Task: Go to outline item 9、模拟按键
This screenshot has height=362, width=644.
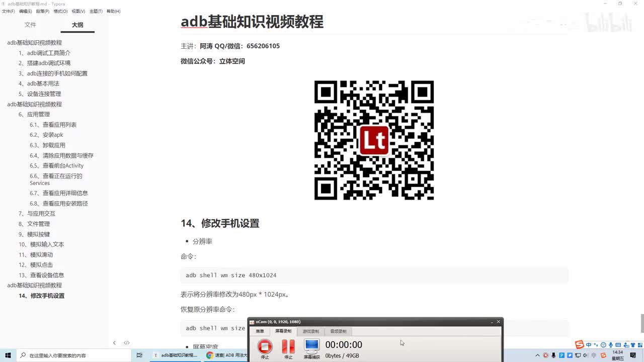Action: 34,234
